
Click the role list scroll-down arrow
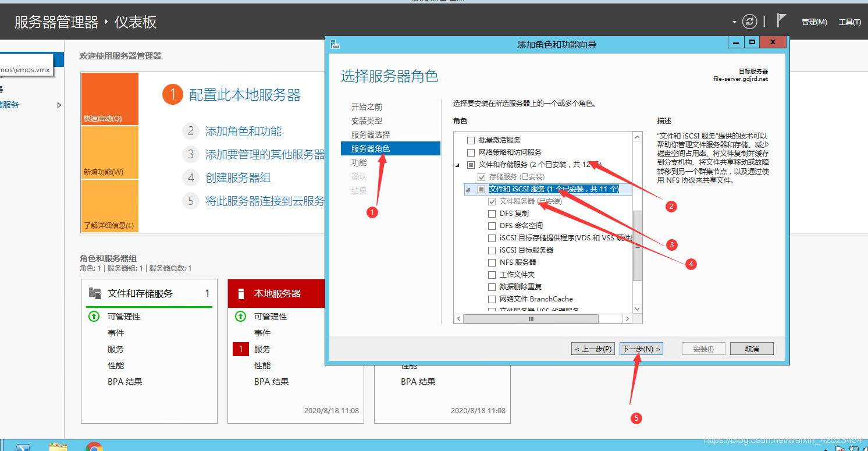click(x=637, y=308)
